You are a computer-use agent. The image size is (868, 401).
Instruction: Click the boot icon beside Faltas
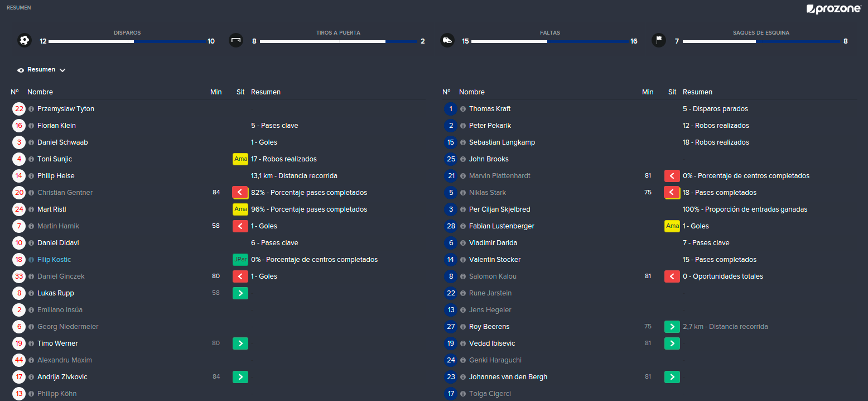(x=447, y=40)
